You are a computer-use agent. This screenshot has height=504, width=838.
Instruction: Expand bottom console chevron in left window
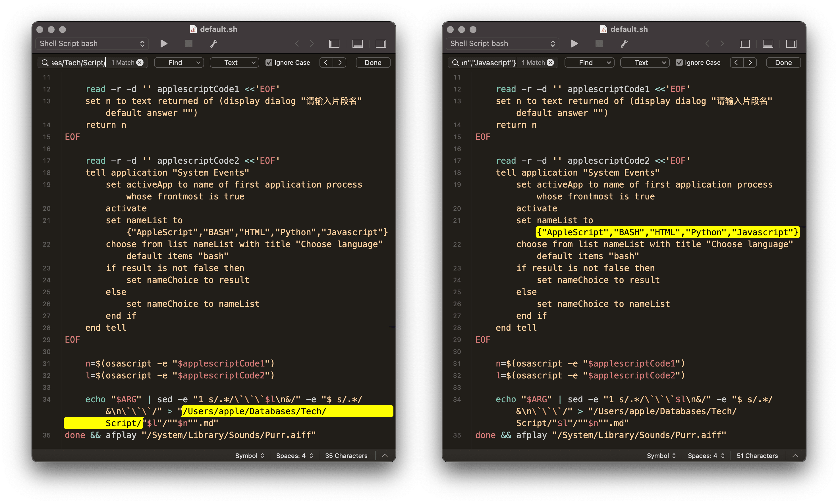click(x=385, y=456)
